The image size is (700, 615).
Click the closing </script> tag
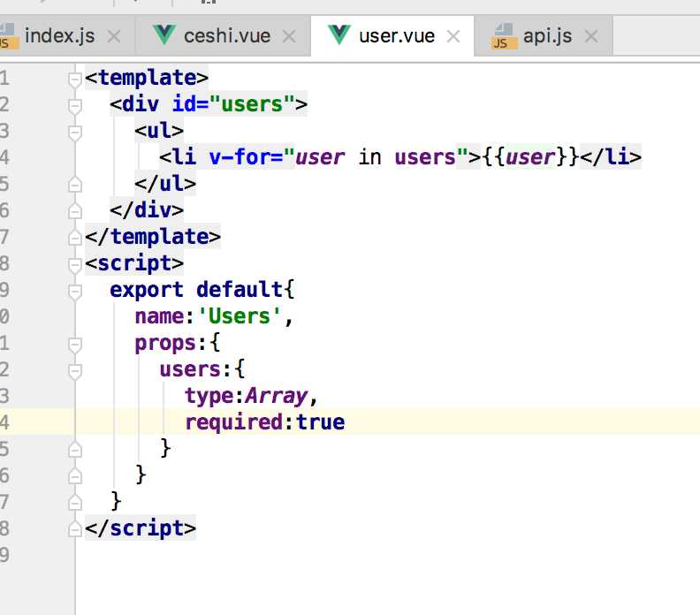click(x=141, y=528)
